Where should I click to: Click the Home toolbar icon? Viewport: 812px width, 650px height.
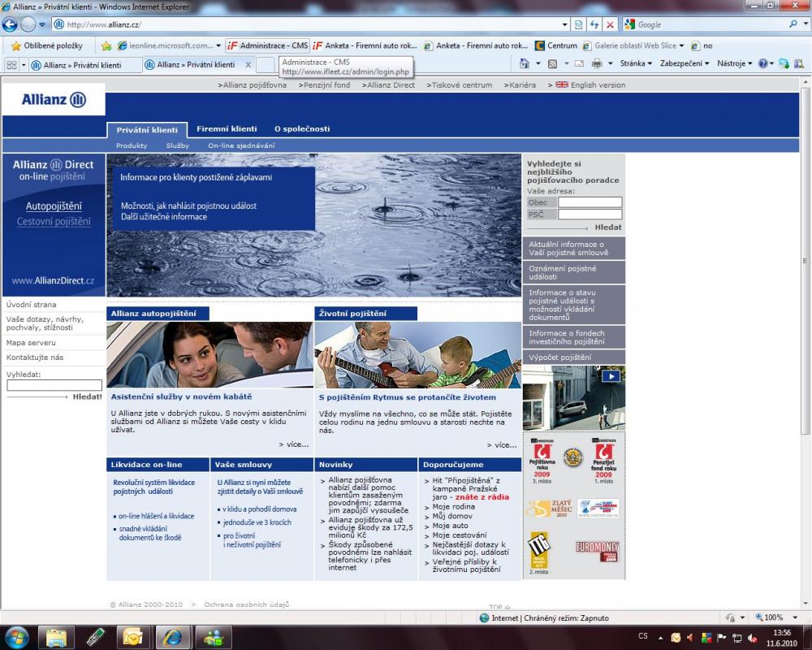(x=525, y=63)
